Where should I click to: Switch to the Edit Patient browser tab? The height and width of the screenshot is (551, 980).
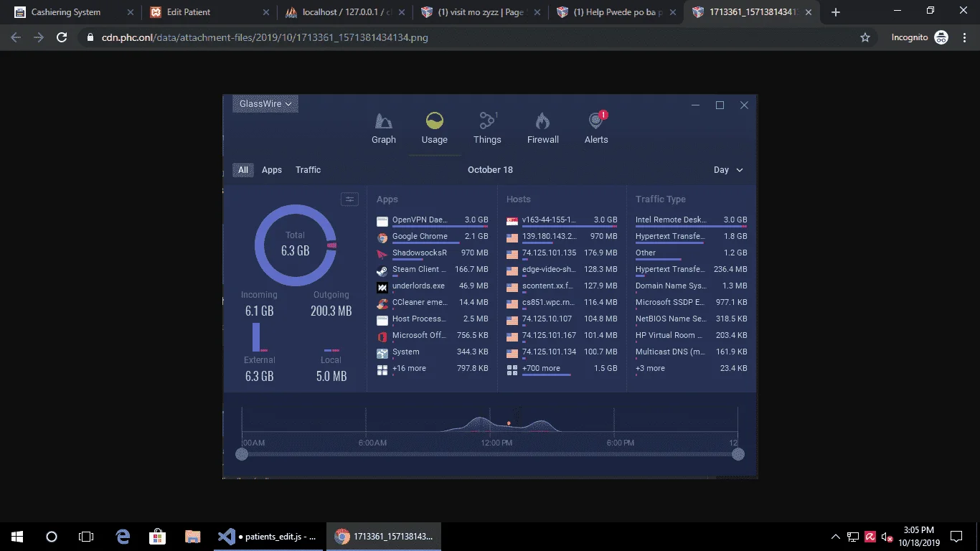[208, 12]
